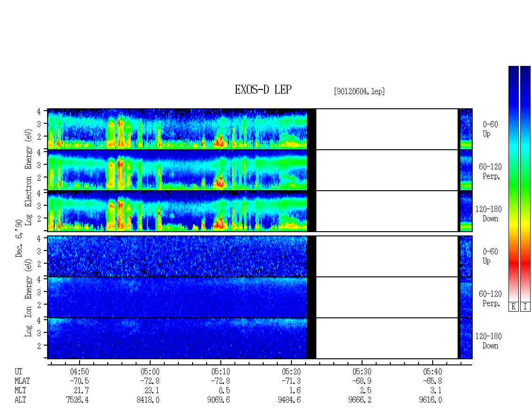Viewport: 532px width, 412px height.
Task: Click the ion 60-120 Perp. spectrogram panel
Action: pos(260,297)
